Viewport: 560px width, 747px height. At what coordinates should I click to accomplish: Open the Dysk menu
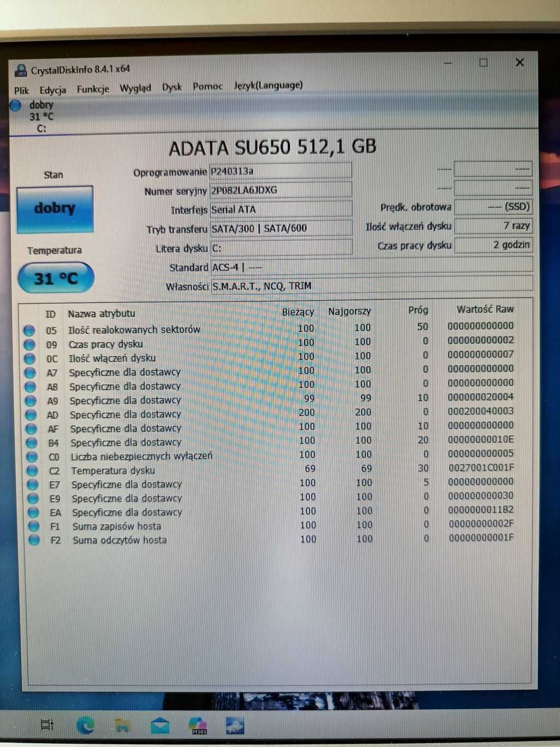point(172,87)
